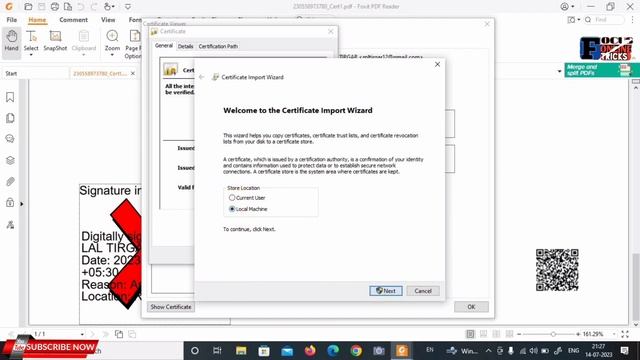Close the 230558973780_Cert document tab
Viewport: 640px width, 360px height.
(133, 73)
